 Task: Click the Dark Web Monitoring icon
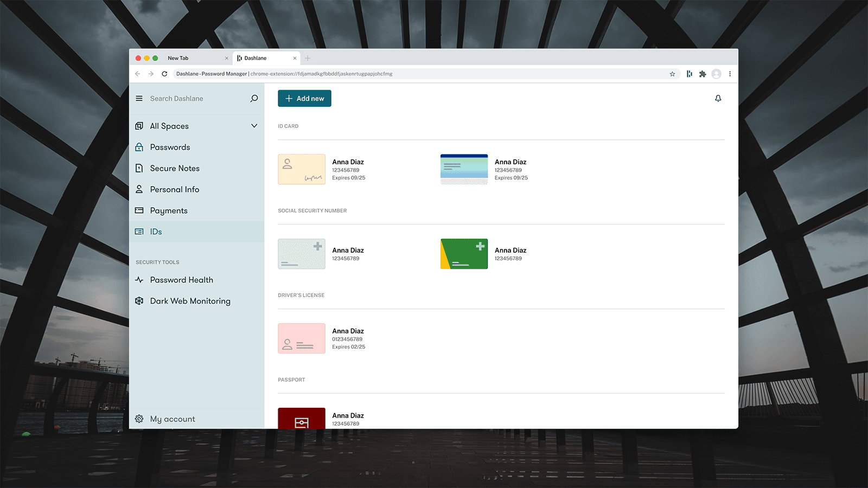tap(139, 301)
